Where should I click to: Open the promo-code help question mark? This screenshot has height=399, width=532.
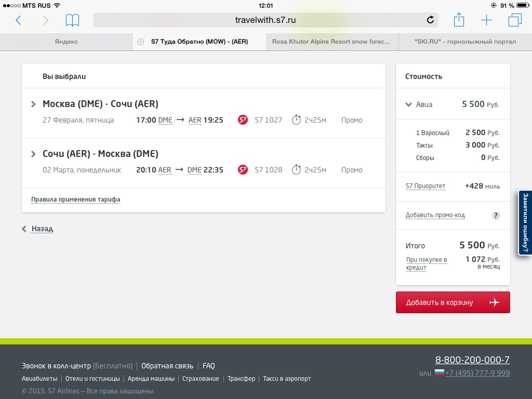pyautogui.click(x=496, y=216)
